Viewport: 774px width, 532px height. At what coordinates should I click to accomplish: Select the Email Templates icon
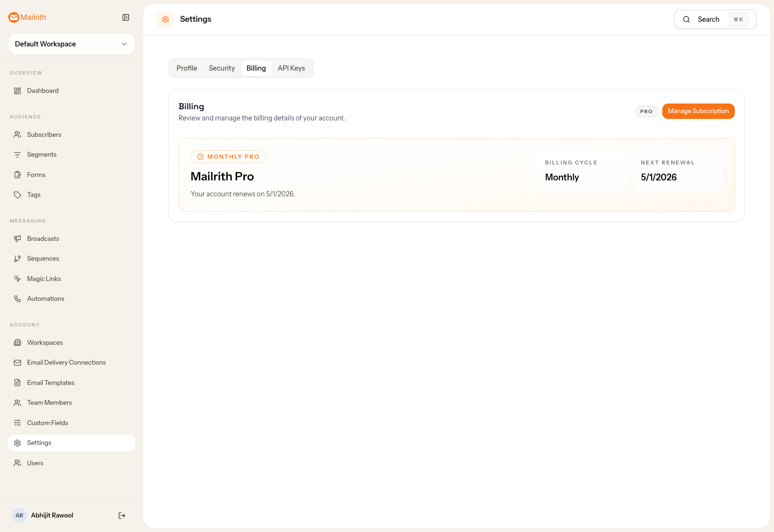coord(17,383)
